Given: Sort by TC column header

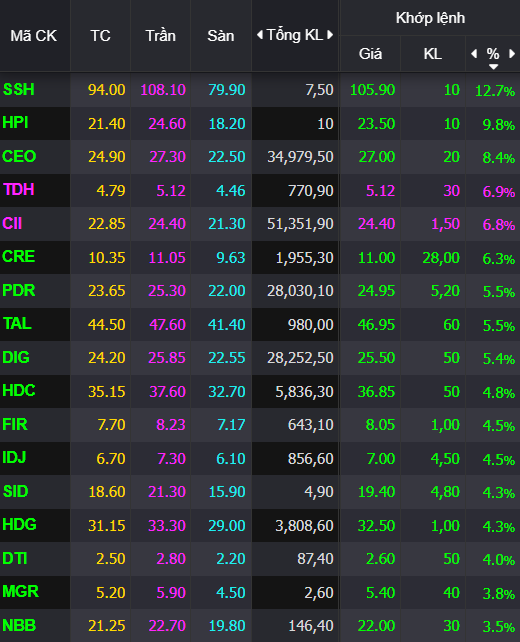Looking at the screenshot, I should 100,36.
